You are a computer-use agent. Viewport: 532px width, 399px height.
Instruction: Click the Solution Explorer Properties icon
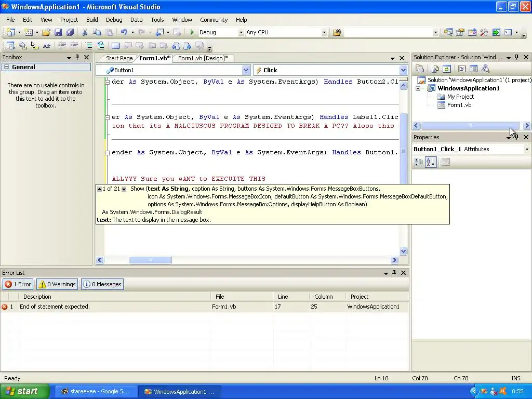(x=420, y=69)
